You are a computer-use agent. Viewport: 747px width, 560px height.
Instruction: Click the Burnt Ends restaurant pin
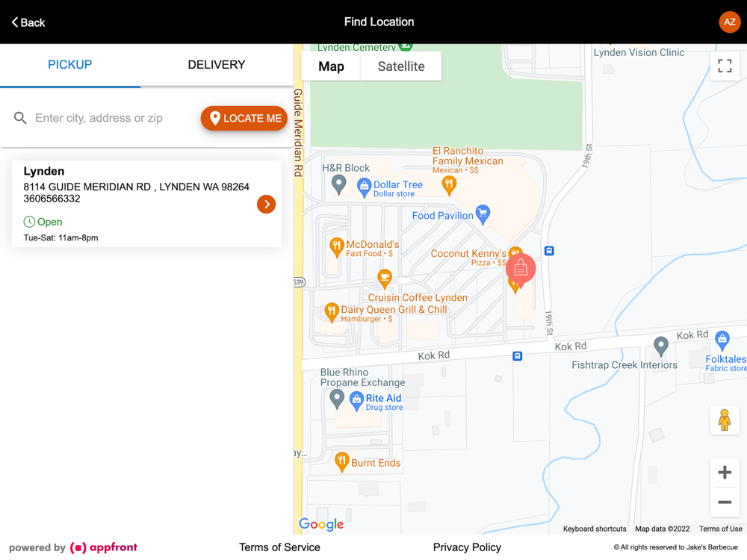coord(341,461)
